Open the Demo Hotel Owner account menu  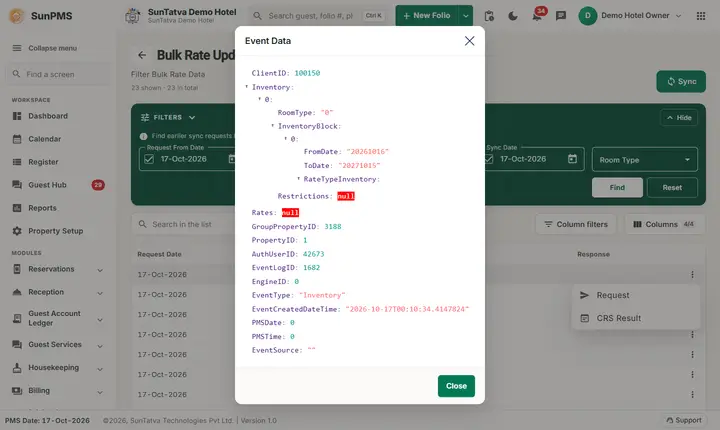[x=630, y=16]
